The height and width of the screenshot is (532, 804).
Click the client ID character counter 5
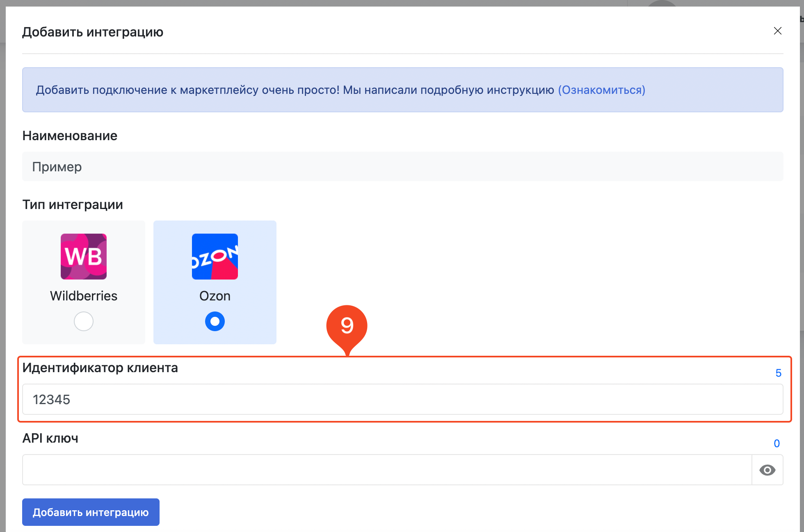(x=778, y=373)
